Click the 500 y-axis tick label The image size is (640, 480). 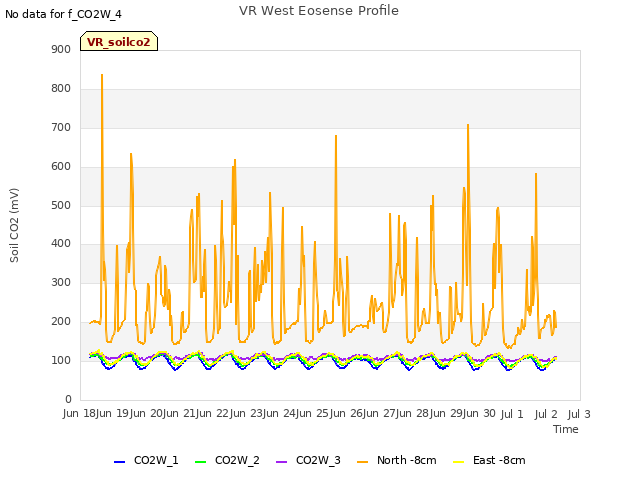(x=61, y=205)
